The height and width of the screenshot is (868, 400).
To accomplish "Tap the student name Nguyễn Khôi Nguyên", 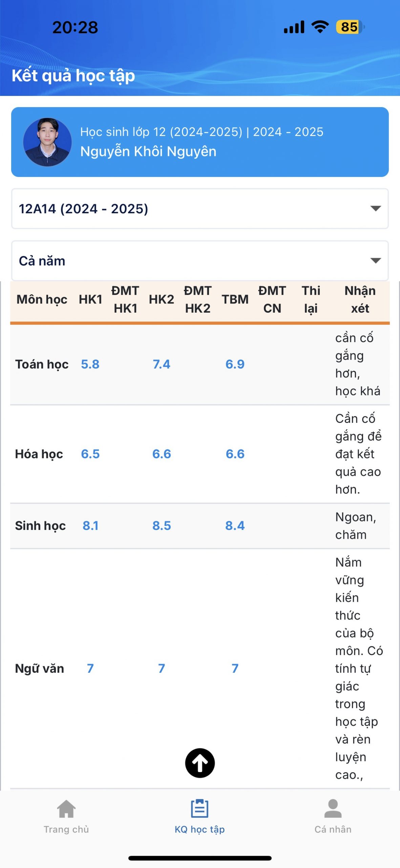I will [x=148, y=152].
